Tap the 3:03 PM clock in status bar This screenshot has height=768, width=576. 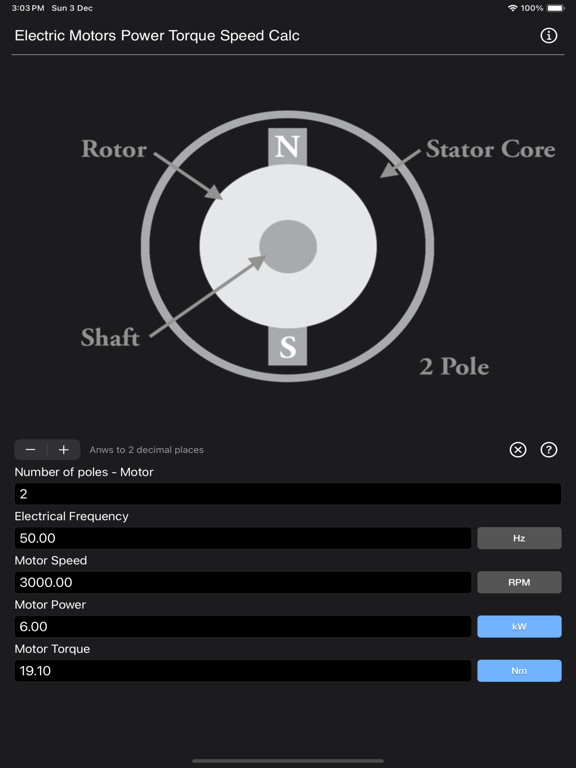click(28, 8)
